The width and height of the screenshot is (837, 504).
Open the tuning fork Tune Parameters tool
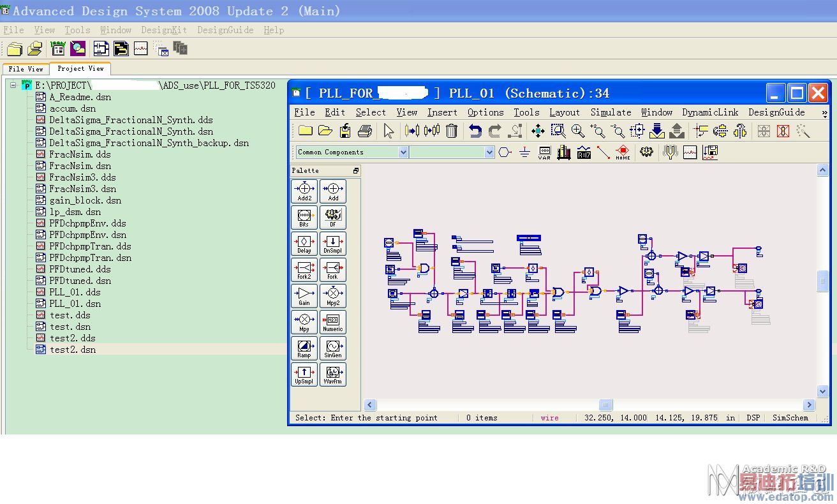point(670,152)
